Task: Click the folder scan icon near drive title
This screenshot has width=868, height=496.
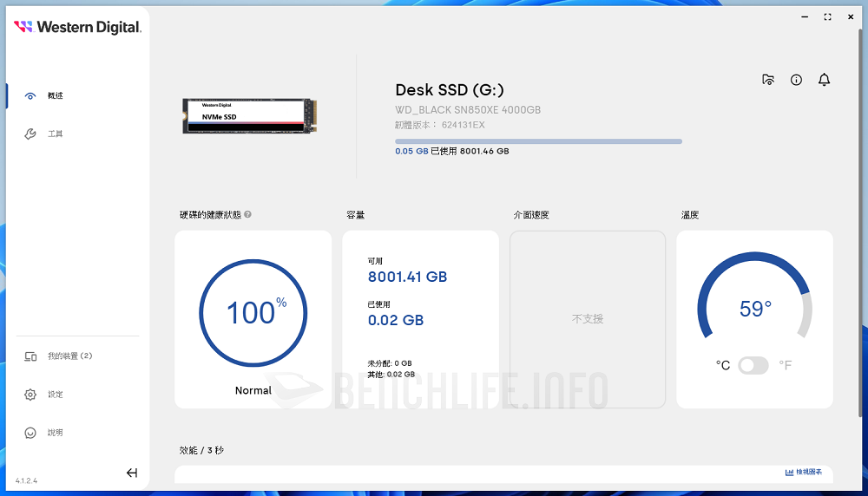Action: tap(768, 80)
